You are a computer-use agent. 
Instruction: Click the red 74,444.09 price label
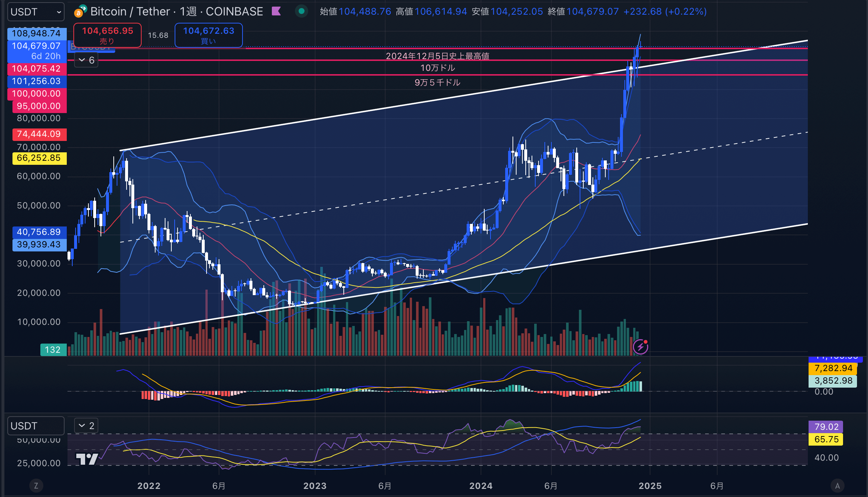(40, 134)
